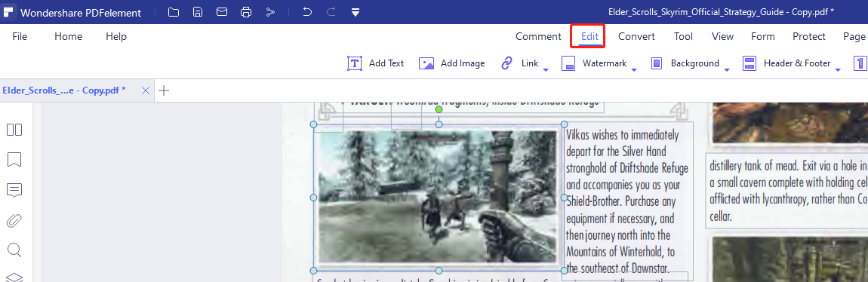Click the 'afflicted with lycanthropy' text line
The width and height of the screenshot is (868, 282).
(789, 200)
